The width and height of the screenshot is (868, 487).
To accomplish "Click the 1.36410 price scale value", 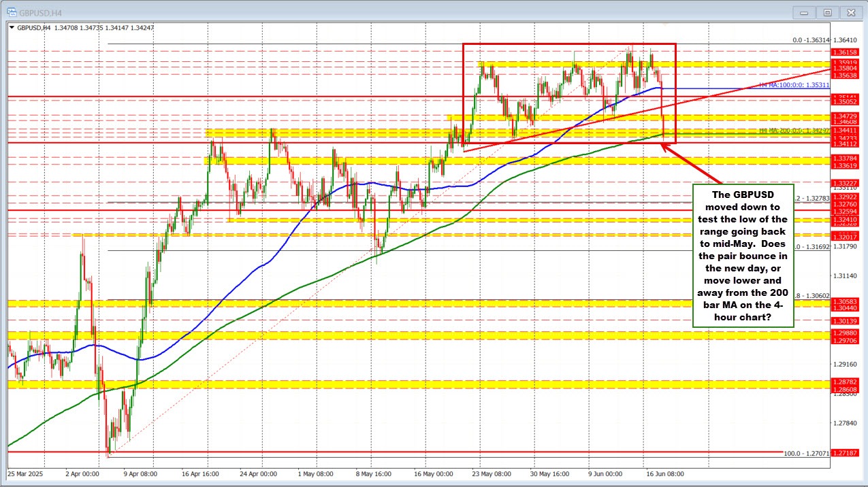I will (x=844, y=39).
